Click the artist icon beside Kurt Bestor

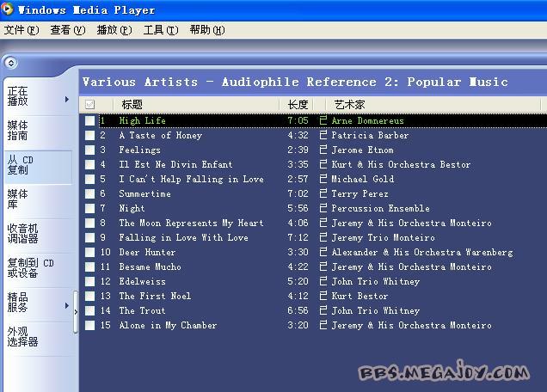[323, 296]
